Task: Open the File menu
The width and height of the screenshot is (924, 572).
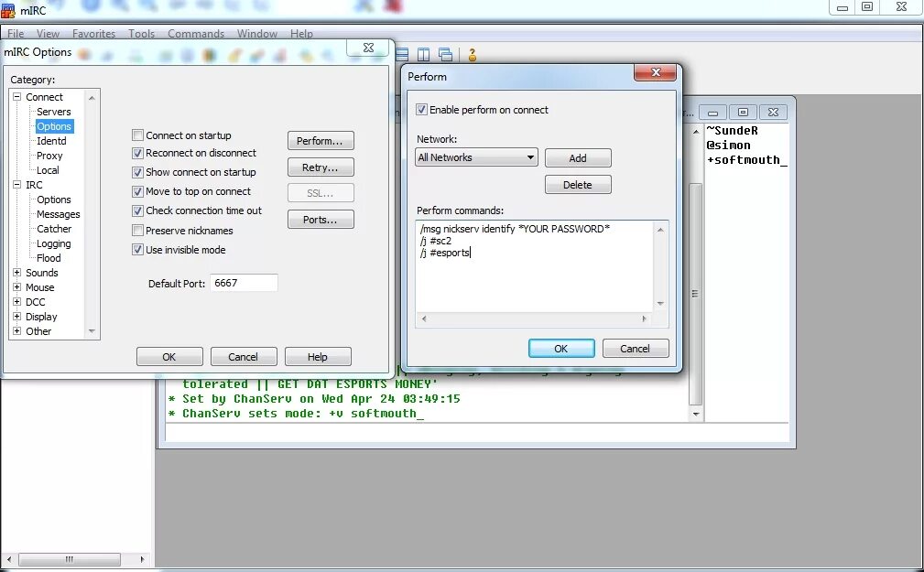Action: click(16, 34)
